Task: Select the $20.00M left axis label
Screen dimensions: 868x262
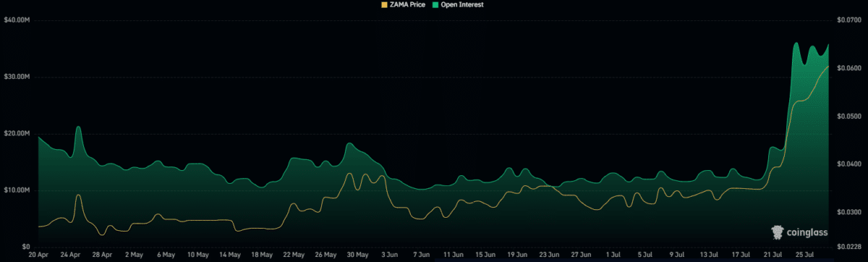Action: click(17, 133)
